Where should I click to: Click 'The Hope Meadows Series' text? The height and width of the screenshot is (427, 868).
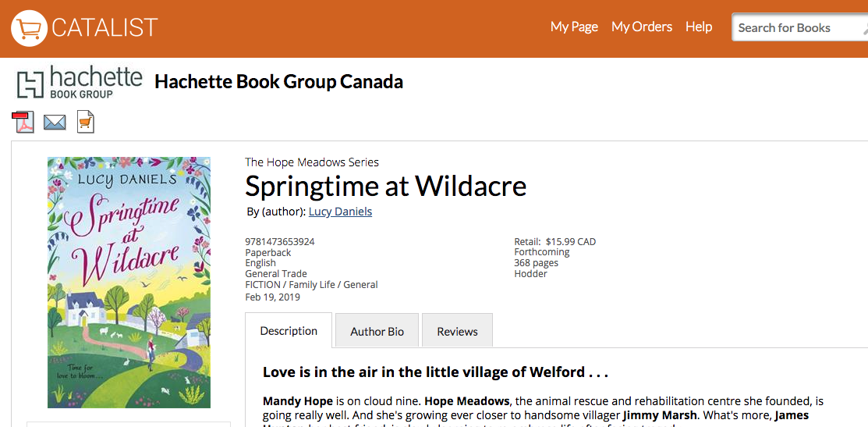coord(312,162)
